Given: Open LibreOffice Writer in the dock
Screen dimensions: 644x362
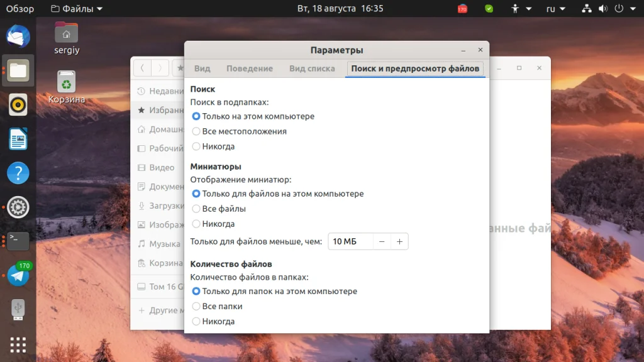Looking at the screenshot, I should pos(18,139).
